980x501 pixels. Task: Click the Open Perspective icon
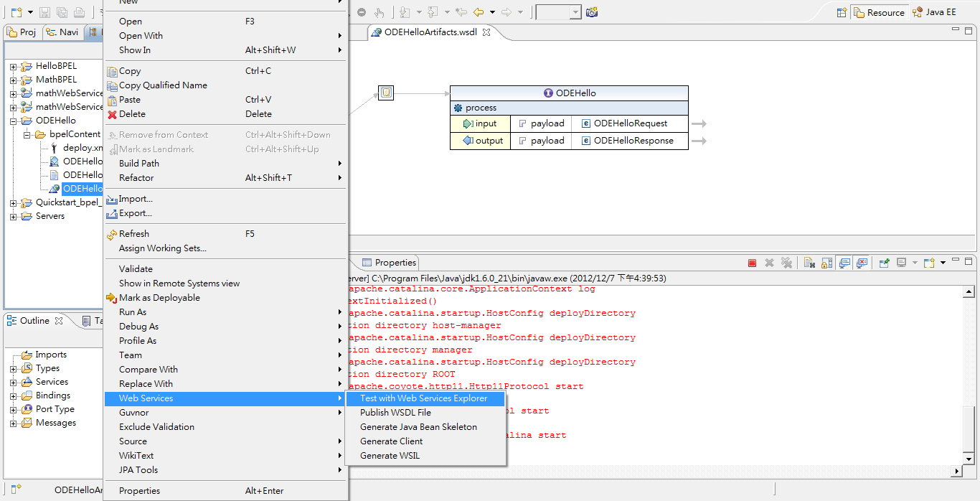[841, 12]
